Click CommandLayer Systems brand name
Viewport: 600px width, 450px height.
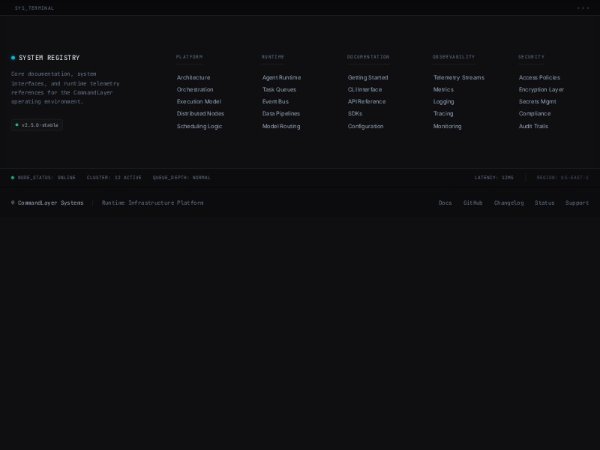[51, 203]
